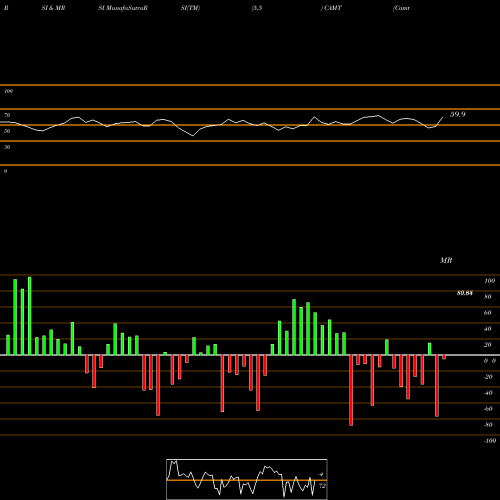Click the MR current value beside 80 gridline

[465, 293]
